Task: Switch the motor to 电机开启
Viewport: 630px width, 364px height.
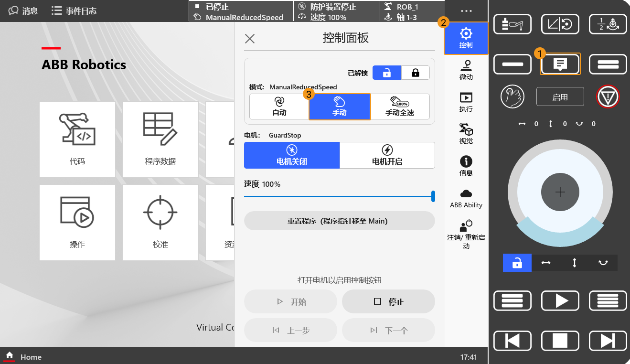Action: pos(387,155)
